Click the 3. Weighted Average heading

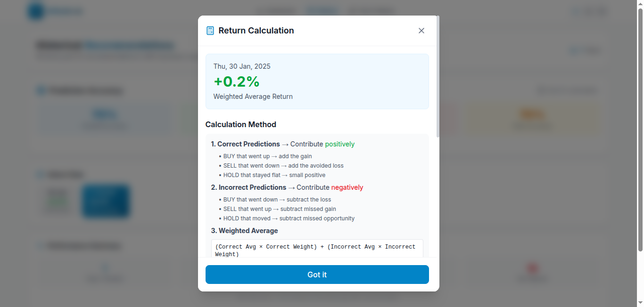tap(244, 231)
